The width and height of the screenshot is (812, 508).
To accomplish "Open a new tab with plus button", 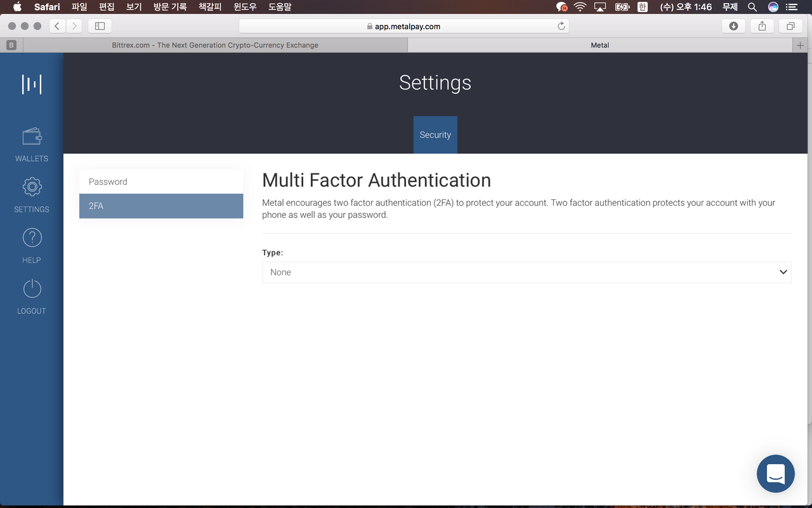I will [x=800, y=45].
